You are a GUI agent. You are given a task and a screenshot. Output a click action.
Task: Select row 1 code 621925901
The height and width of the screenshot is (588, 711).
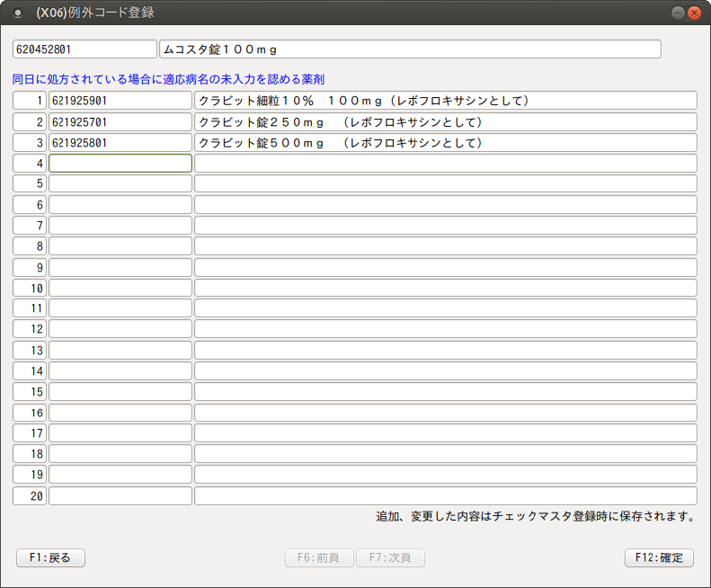pyautogui.click(x=120, y=101)
